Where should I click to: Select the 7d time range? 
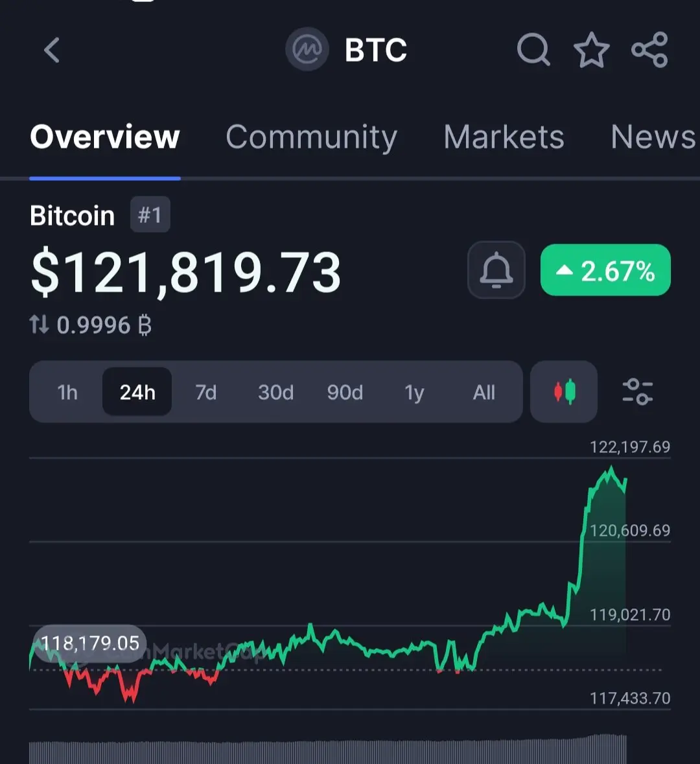(x=206, y=392)
